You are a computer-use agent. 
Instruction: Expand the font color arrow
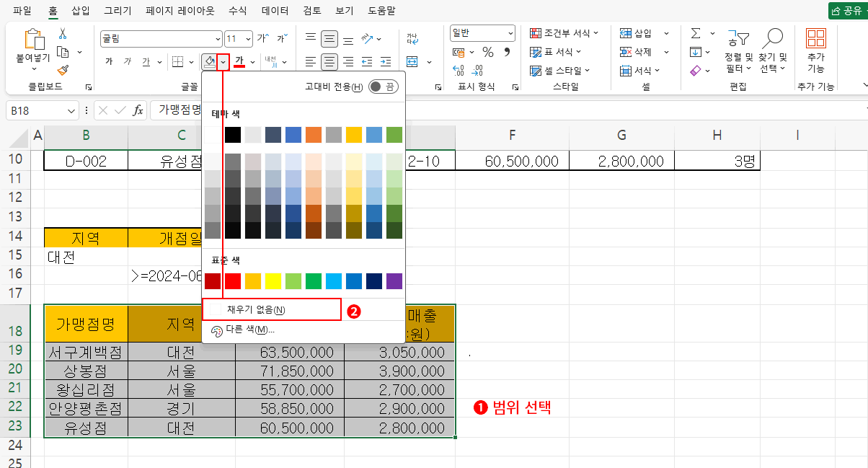(253, 62)
